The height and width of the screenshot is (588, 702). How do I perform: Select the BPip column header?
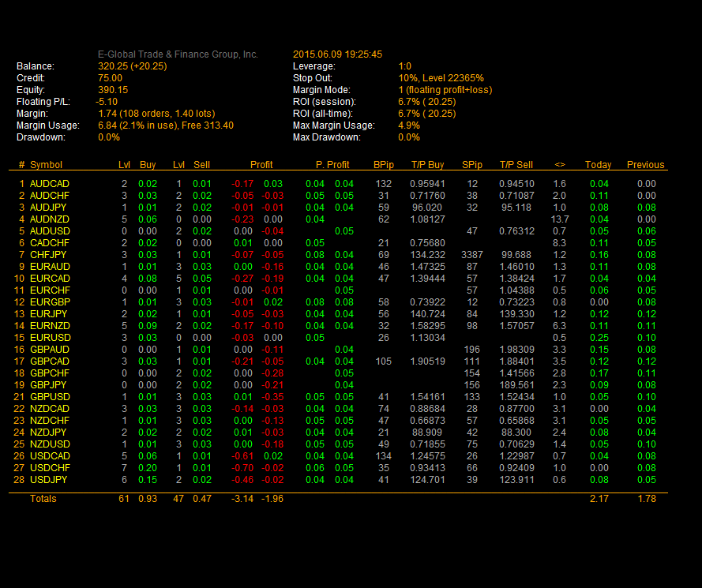pyautogui.click(x=383, y=165)
